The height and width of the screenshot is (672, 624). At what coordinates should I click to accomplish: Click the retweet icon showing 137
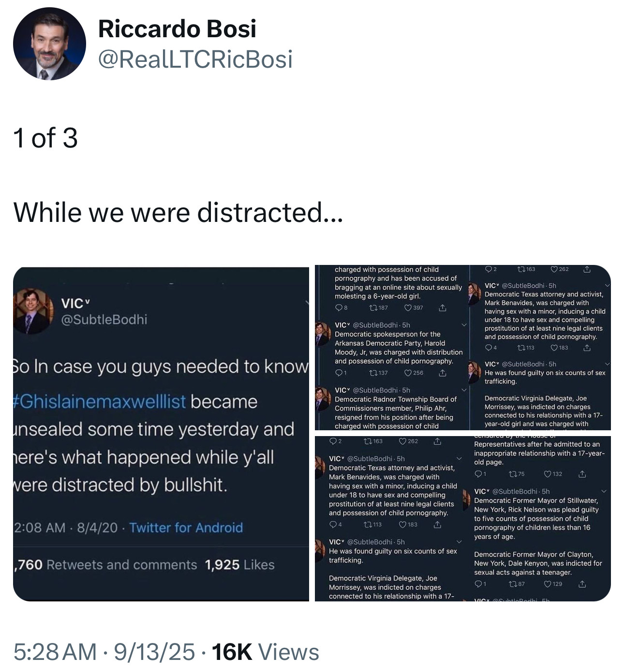pos(373,373)
